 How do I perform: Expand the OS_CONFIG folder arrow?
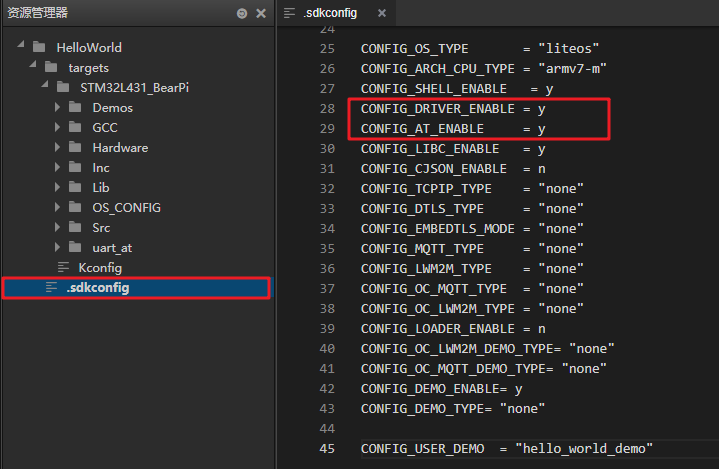(x=57, y=207)
